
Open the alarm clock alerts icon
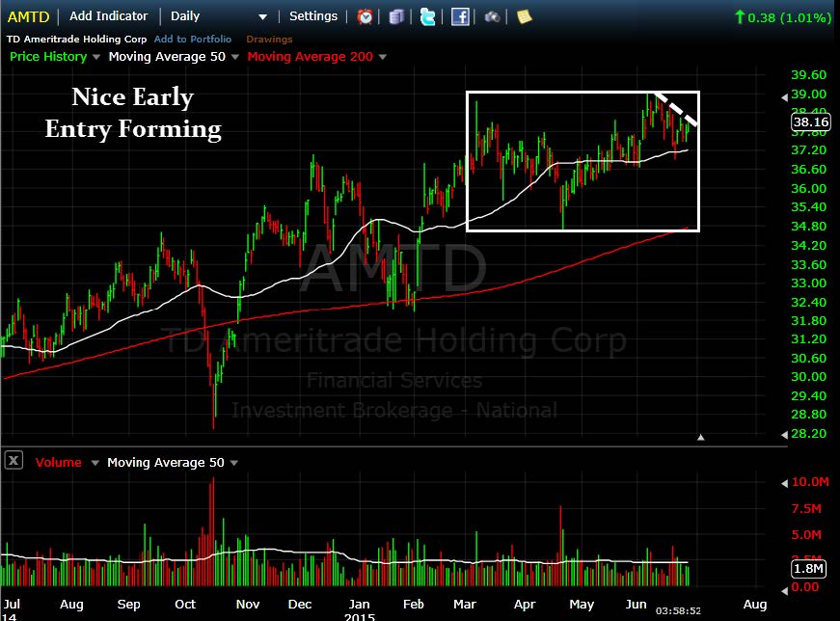coord(365,17)
